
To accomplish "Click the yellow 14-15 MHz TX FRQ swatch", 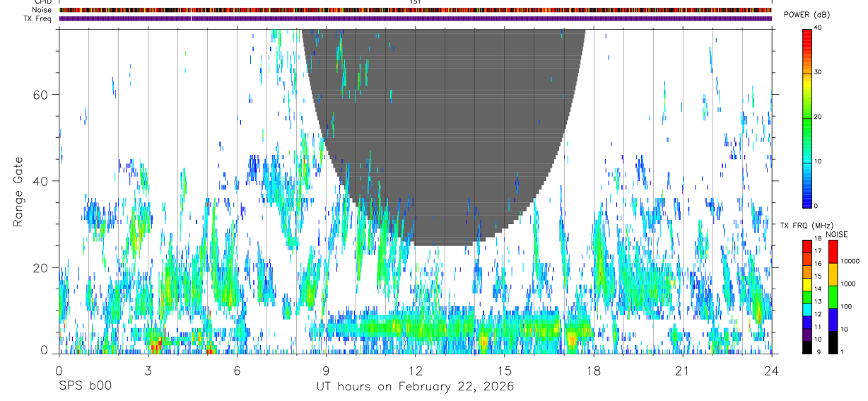I will tap(807, 284).
